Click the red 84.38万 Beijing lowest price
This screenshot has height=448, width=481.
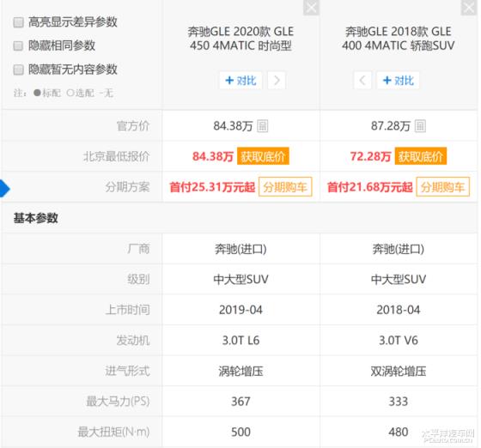213,156
